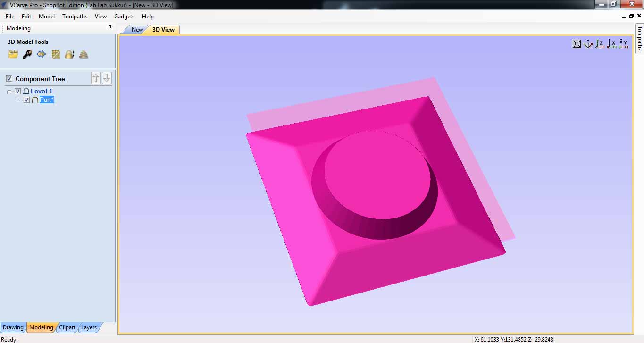The height and width of the screenshot is (343, 644).
Task: Open the import 3D model folder icon
Action: coord(13,54)
